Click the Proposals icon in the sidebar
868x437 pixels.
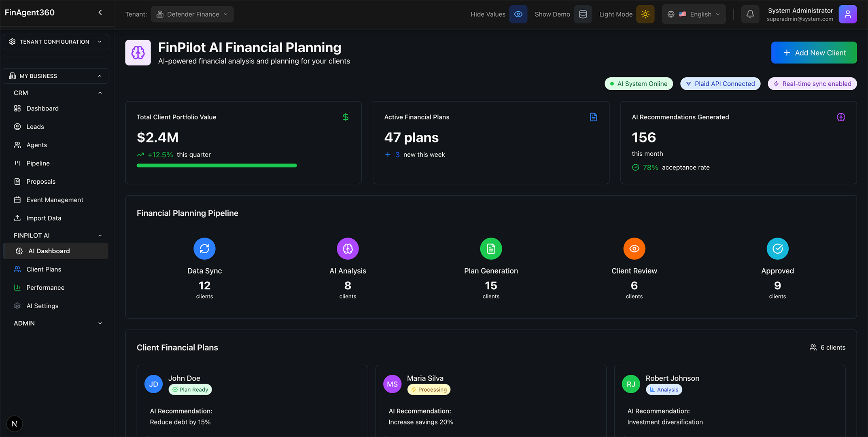(17, 181)
